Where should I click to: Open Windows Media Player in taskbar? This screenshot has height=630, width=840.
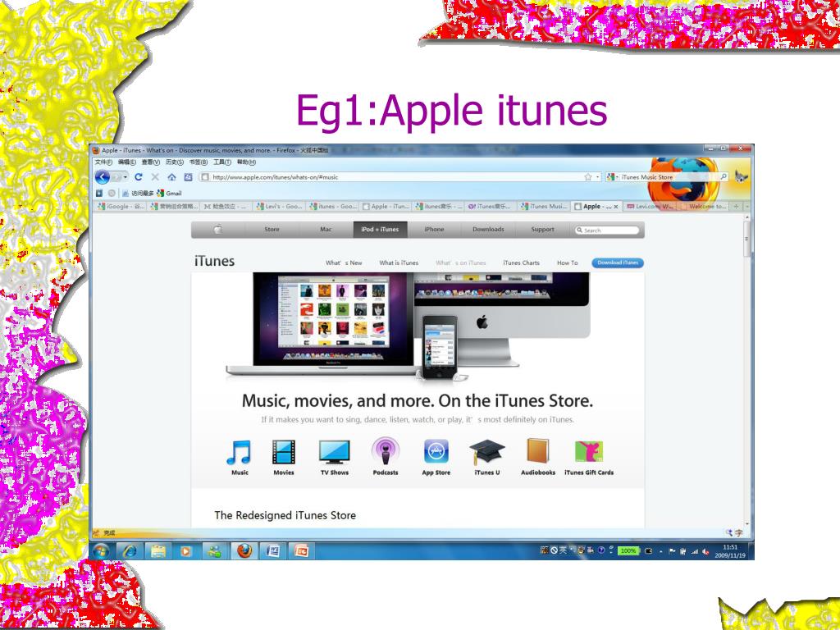tap(186, 550)
